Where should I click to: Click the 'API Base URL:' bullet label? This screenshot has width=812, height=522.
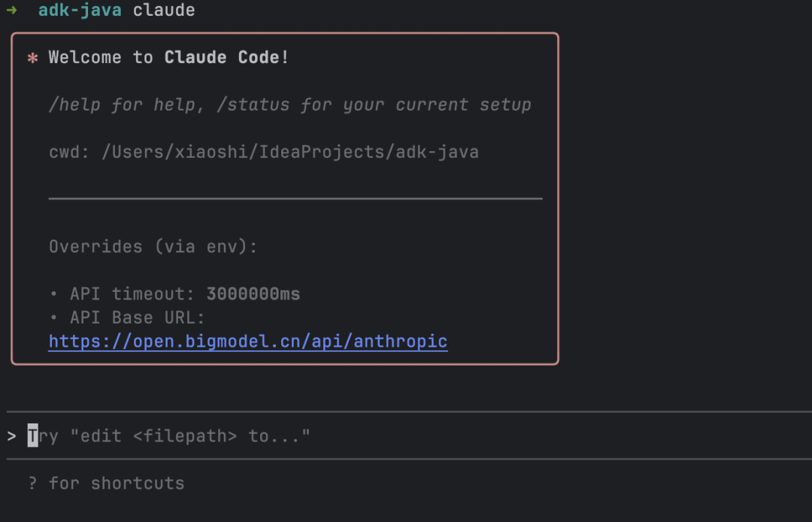138,317
